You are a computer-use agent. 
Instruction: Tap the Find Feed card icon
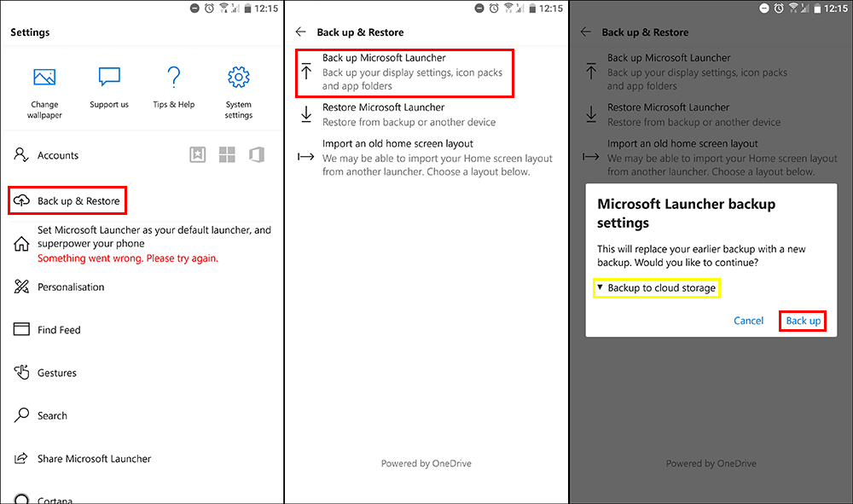point(21,329)
